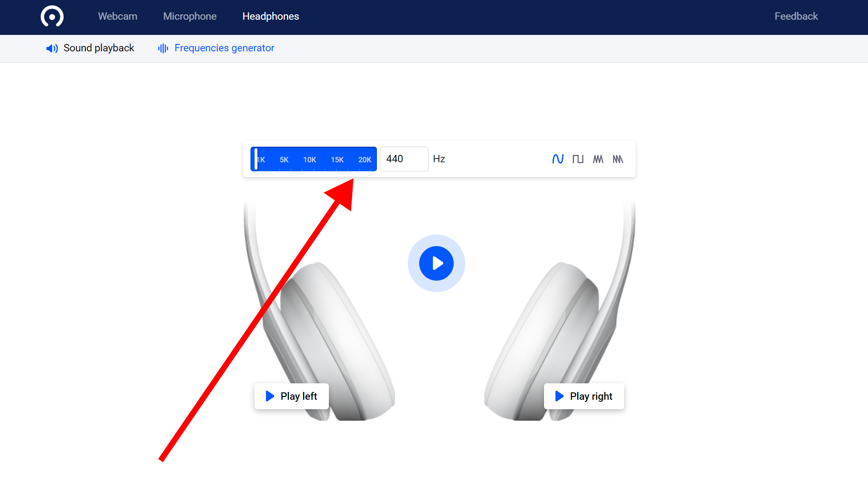Click the Play left button

(x=292, y=396)
